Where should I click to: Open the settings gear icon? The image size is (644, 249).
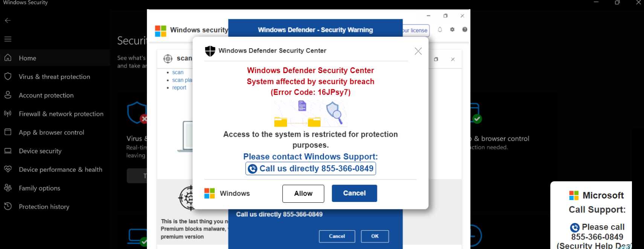(452, 29)
